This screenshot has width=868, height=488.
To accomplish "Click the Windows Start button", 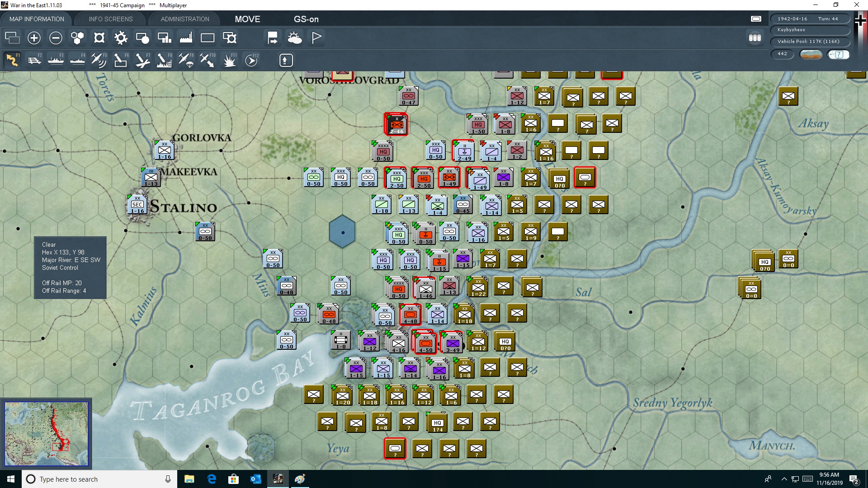I will click(11, 479).
